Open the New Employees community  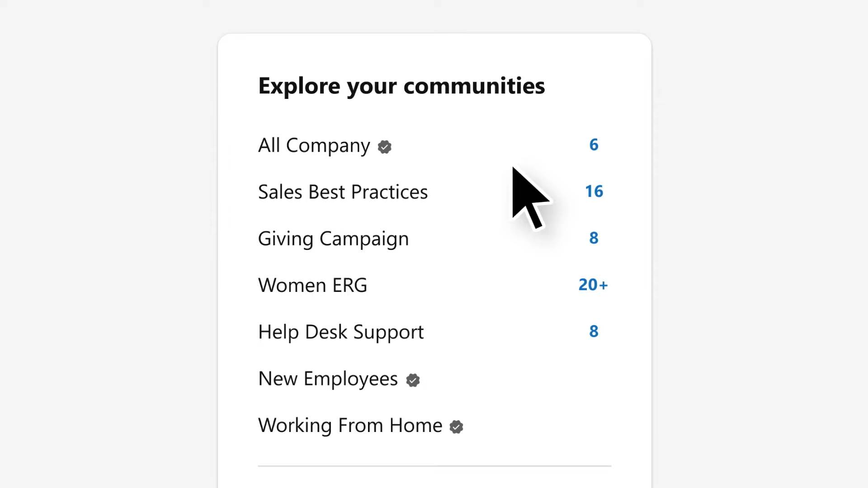pos(328,379)
